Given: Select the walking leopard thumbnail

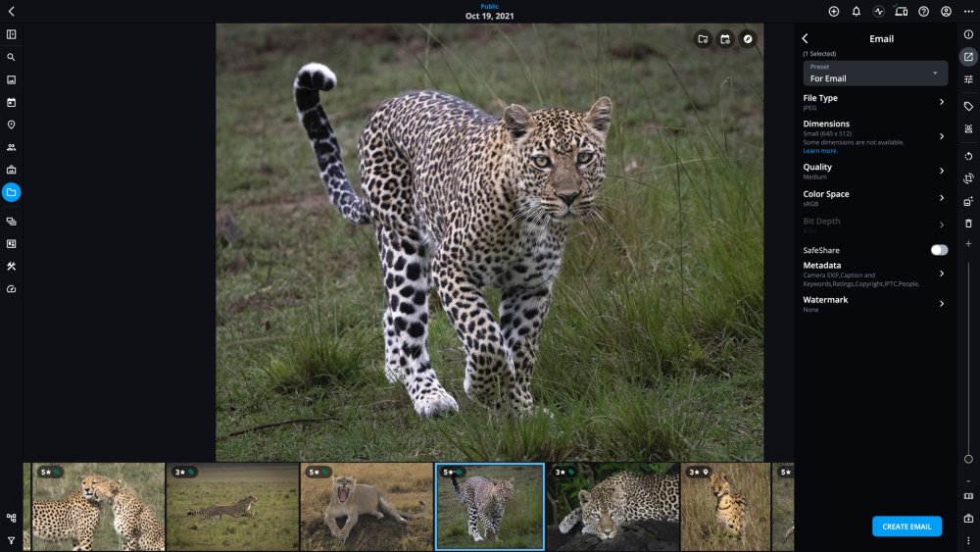Looking at the screenshot, I should (489, 507).
